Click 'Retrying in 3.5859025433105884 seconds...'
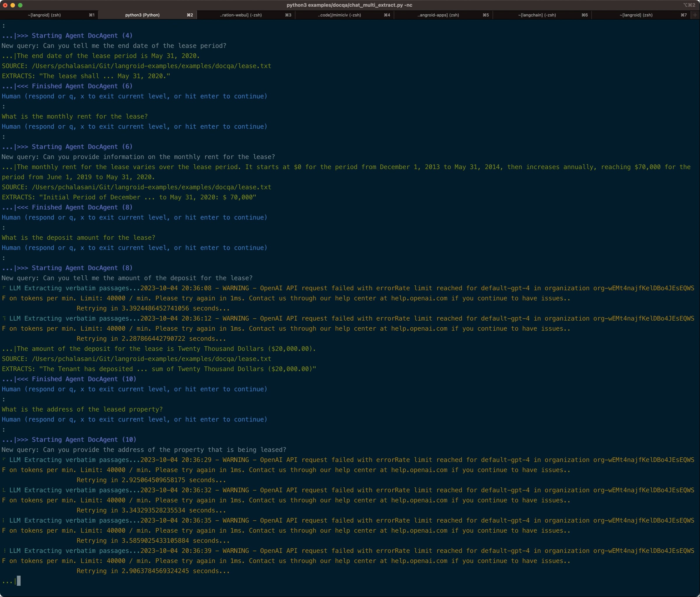Screen dimensions: 700x597 [153, 541]
